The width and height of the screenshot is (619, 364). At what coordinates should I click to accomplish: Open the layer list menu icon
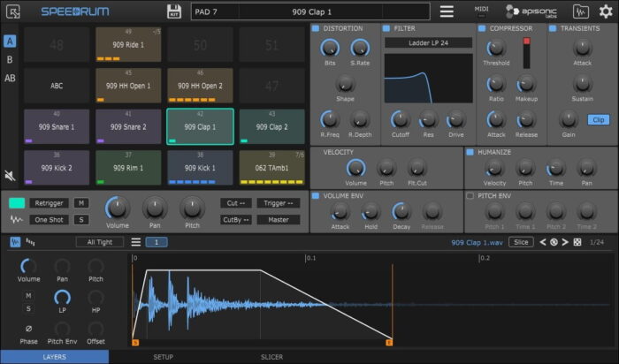[136, 242]
